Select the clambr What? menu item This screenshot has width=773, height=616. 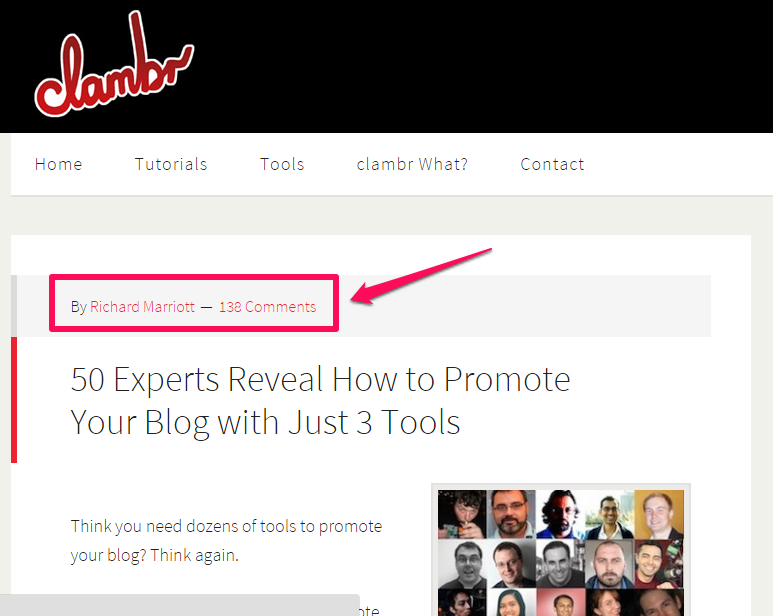tap(412, 164)
